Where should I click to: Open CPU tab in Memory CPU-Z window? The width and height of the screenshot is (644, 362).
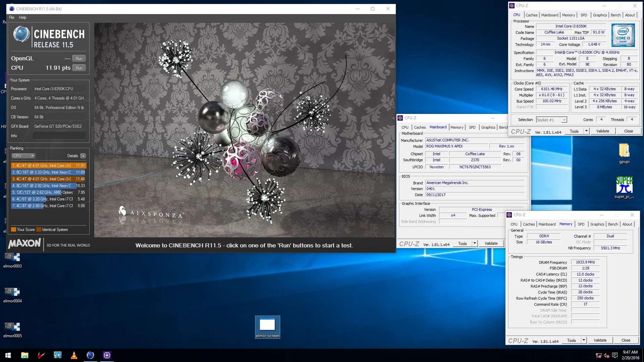(x=514, y=224)
